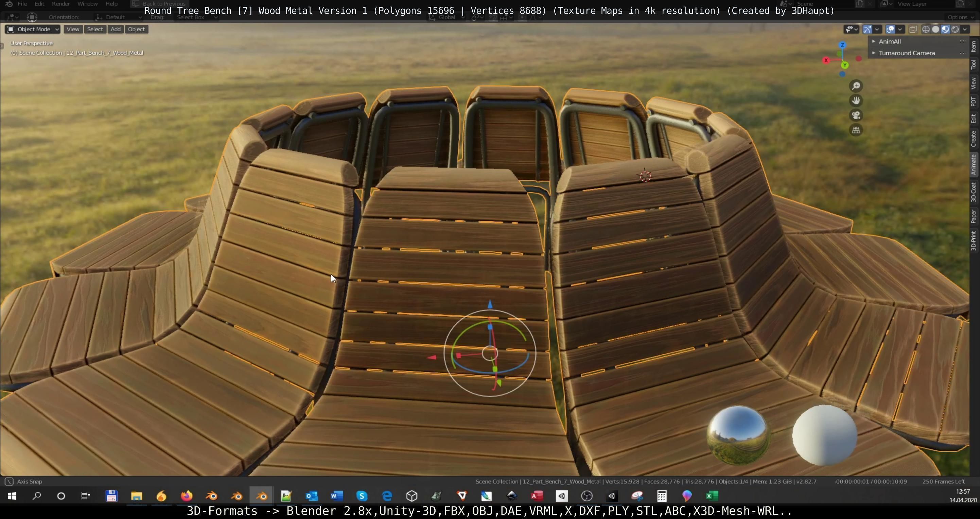This screenshot has height=519, width=980.
Task: Click the Object menu button
Action: (x=136, y=29)
